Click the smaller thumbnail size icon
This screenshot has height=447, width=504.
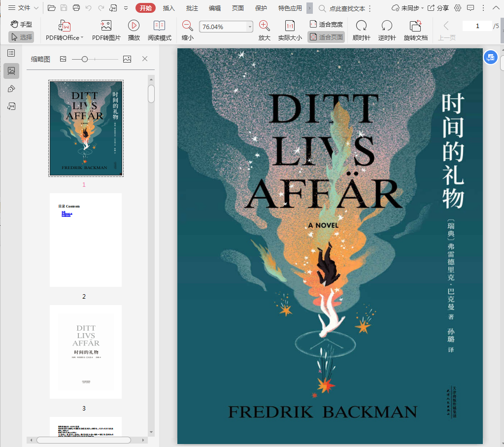click(63, 59)
